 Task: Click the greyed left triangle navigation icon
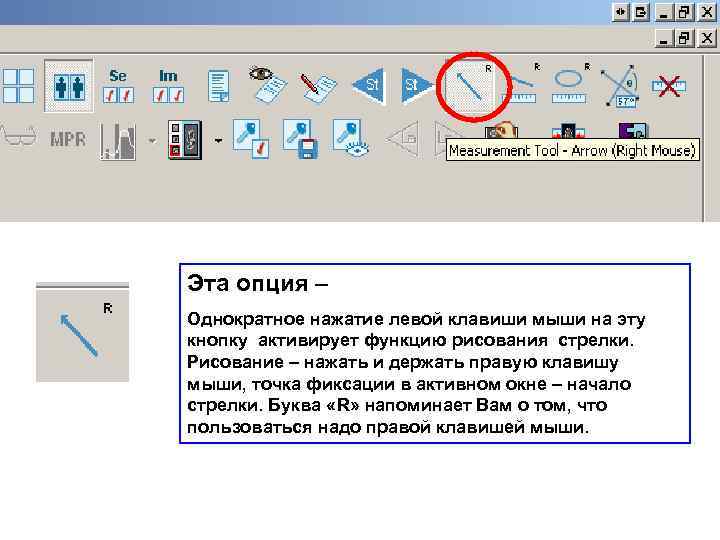403,139
